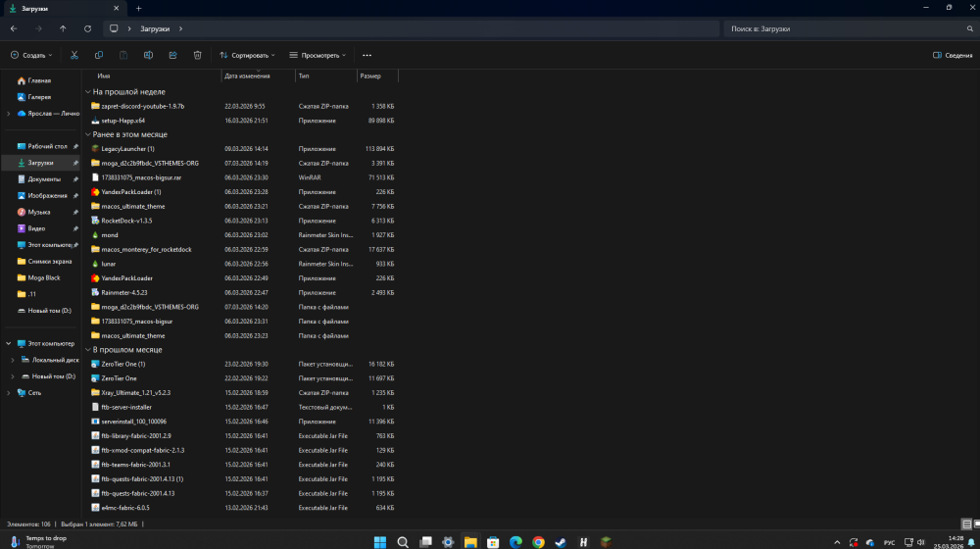This screenshot has width=980, height=549.
Task: Collapse the На прошлой неделе group
Action: click(88, 92)
